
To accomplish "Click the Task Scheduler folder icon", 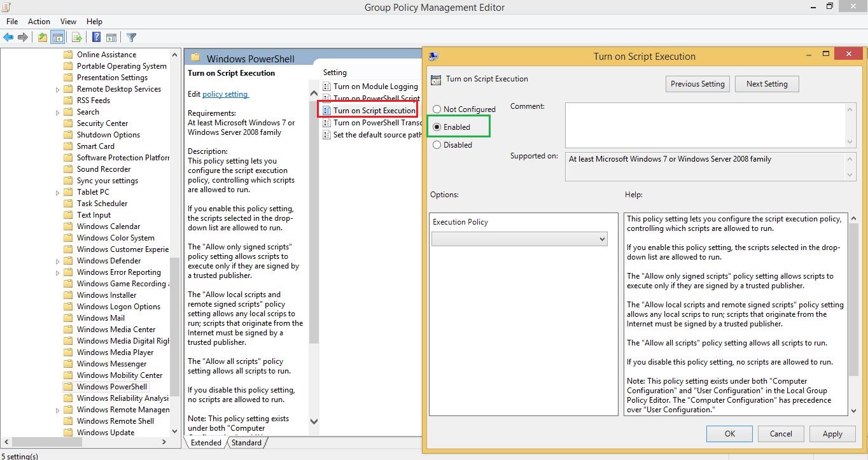I will (68, 204).
